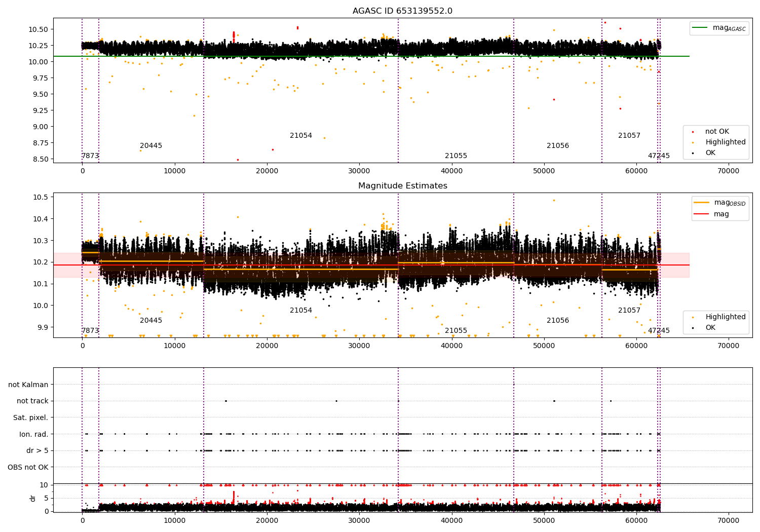760x532 pixels.
Task: Click the title "AGASC ID 653139552.0"
Action: (402, 11)
